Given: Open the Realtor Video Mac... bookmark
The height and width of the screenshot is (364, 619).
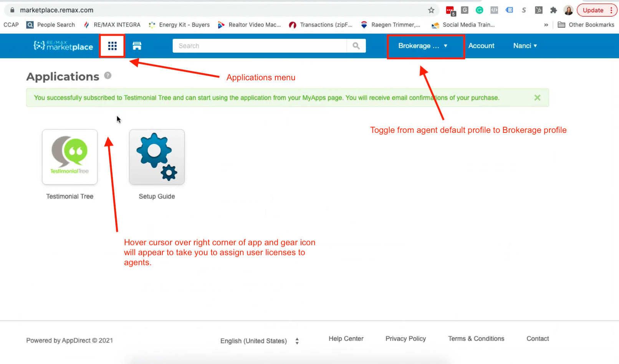Looking at the screenshot, I should pos(249,25).
